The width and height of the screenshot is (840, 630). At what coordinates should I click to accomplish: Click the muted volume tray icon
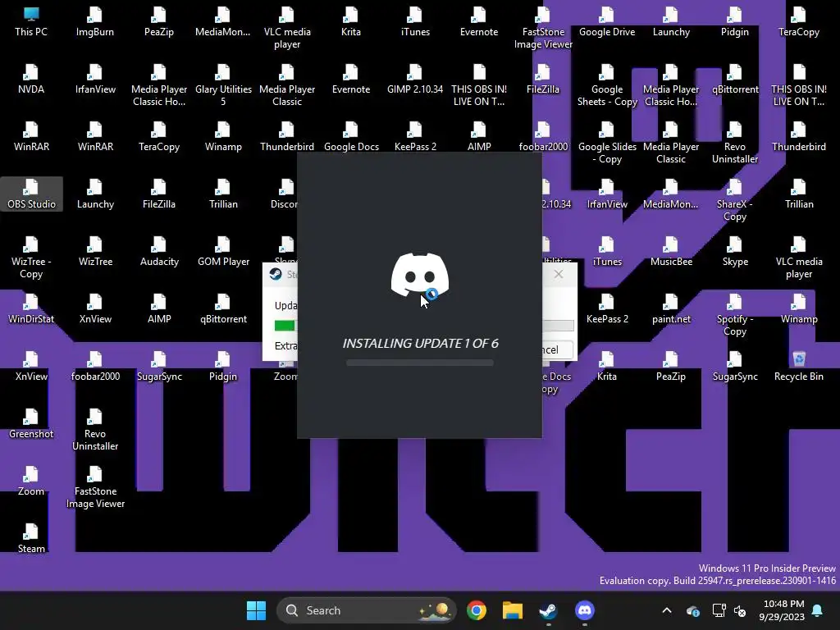tap(741, 610)
